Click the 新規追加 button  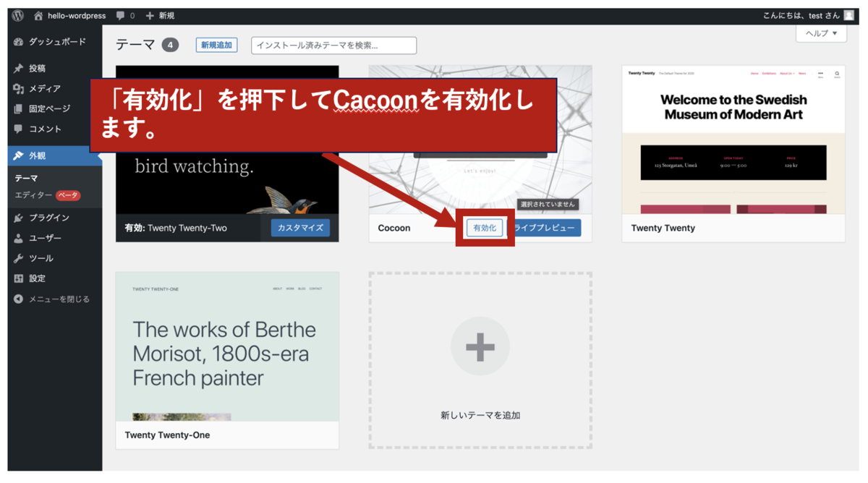pos(216,45)
